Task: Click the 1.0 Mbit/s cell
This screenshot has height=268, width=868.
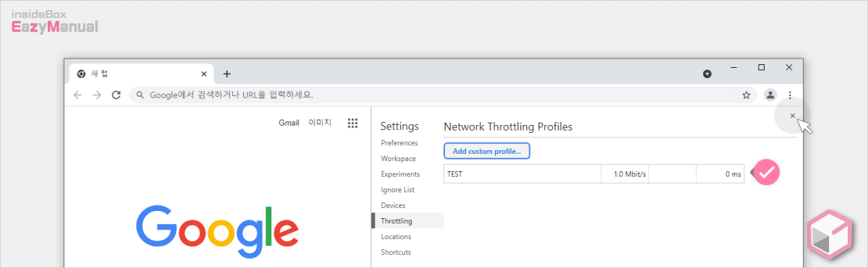Action: coord(625,174)
